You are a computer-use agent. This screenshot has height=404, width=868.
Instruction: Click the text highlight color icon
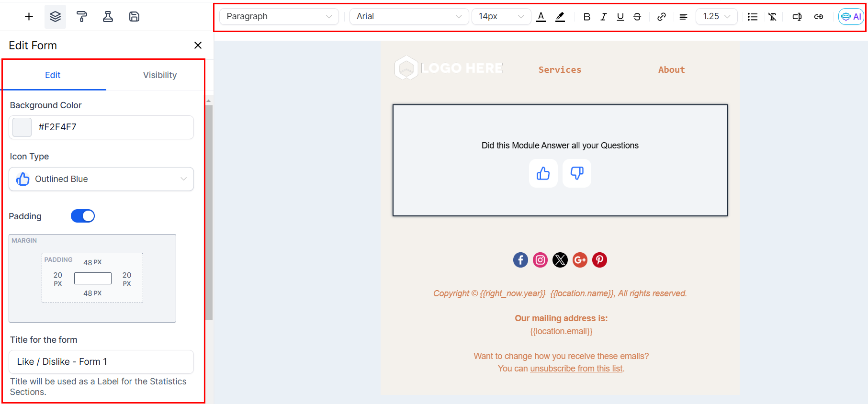coord(560,17)
